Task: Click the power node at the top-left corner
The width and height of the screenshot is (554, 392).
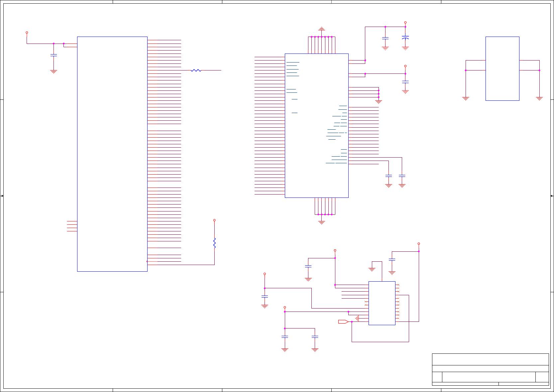Action: pos(27,33)
